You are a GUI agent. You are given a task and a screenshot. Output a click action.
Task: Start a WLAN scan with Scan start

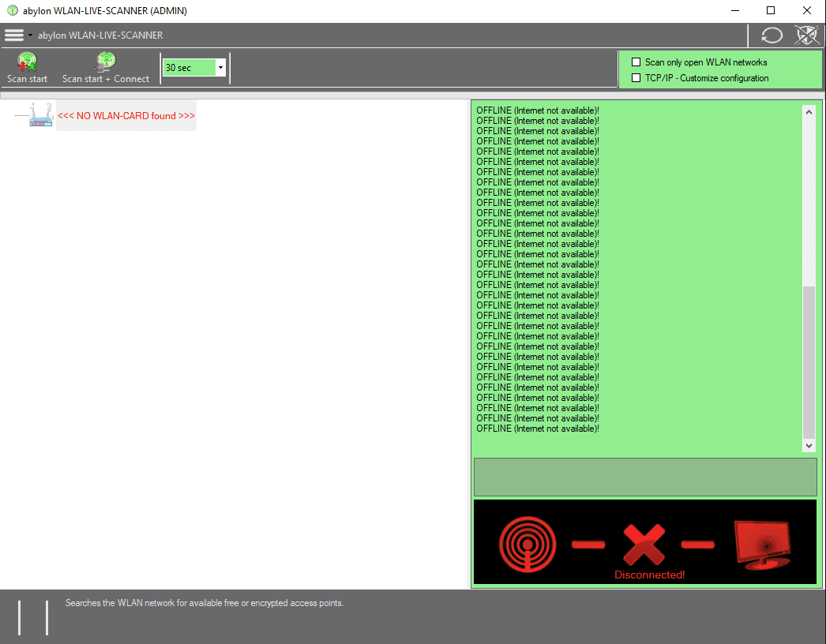pyautogui.click(x=27, y=68)
